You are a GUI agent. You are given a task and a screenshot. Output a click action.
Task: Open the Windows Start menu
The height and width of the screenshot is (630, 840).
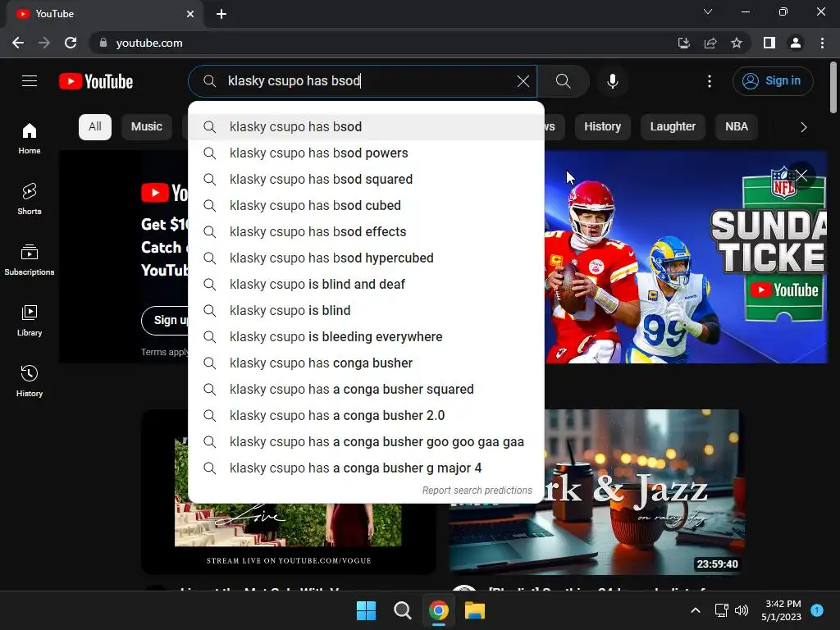click(367, 610)
